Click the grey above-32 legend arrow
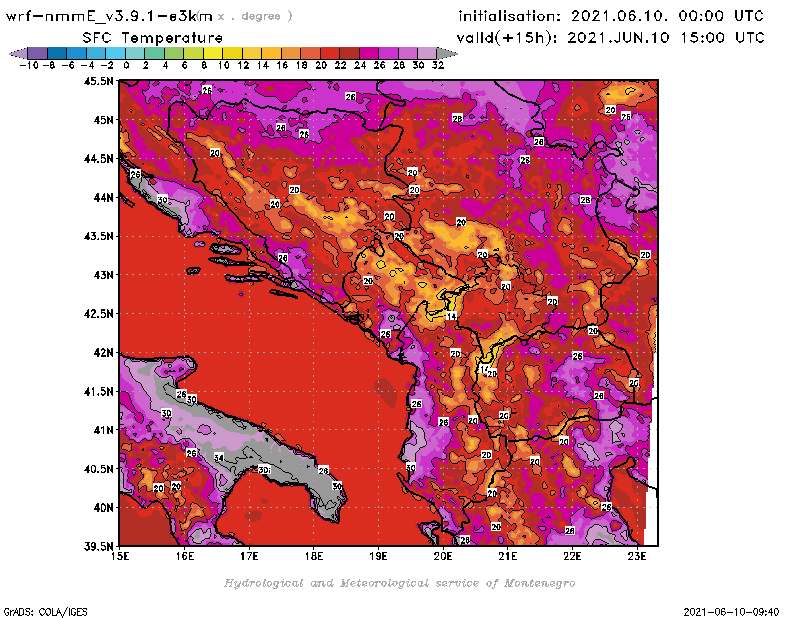 447,53
